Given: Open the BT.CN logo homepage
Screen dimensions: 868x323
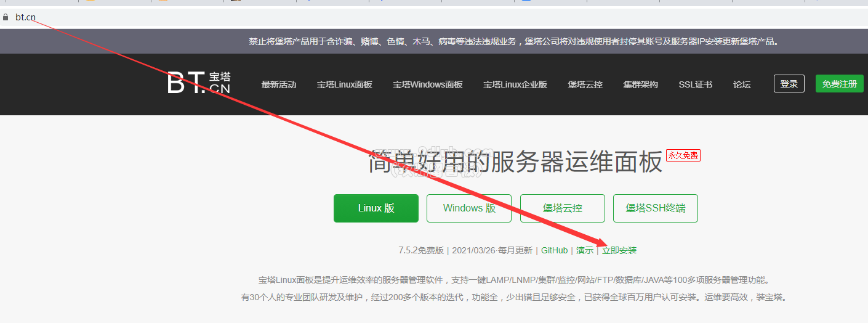Looking at the screenshot, I should [x=199, y=83].
